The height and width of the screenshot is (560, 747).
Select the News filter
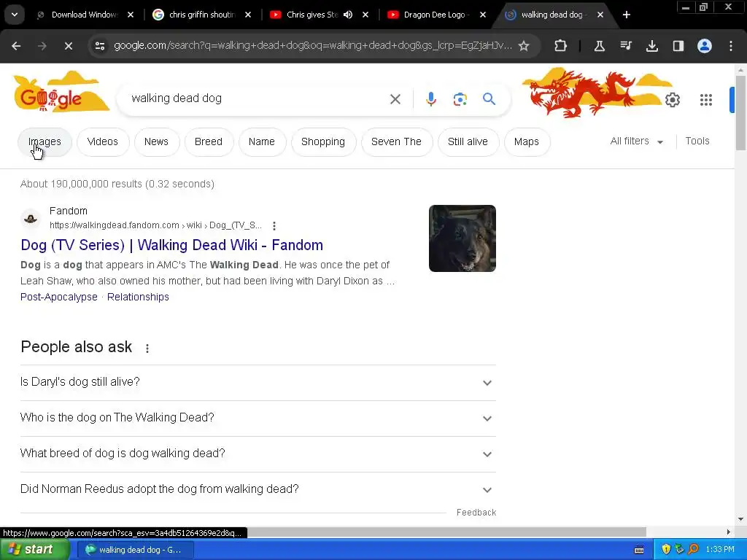(156, 142)
